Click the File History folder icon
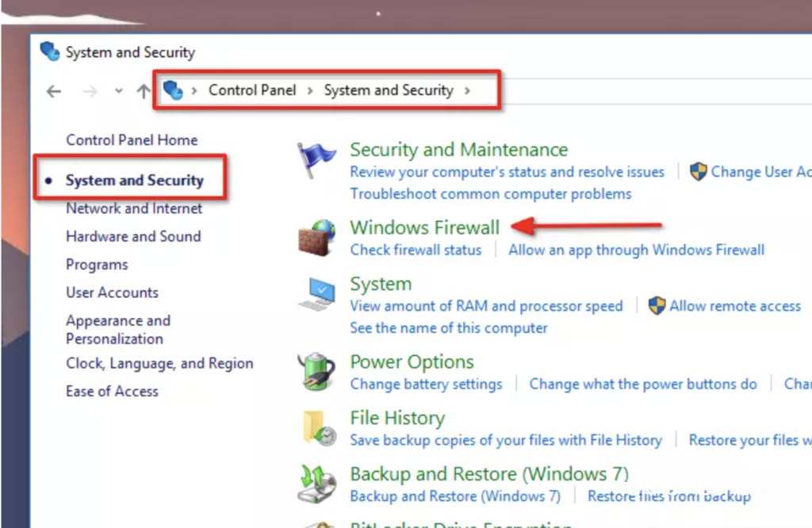 click(x=319, y=428)
